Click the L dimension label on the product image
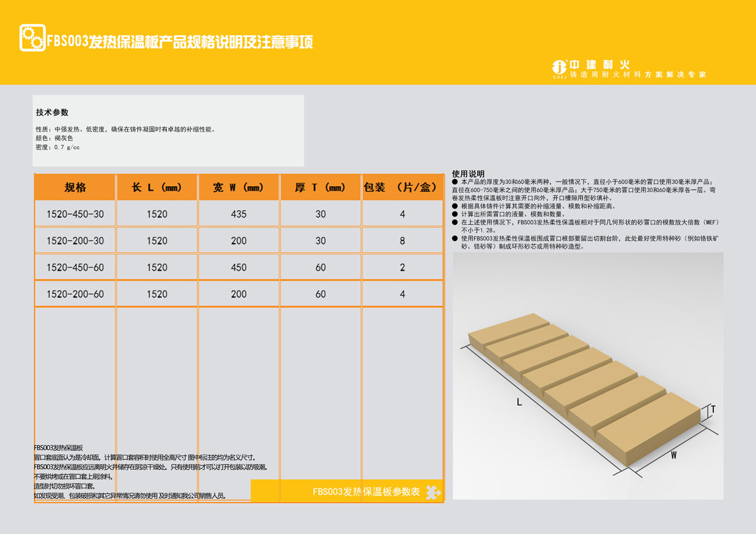Viewport: 756px width, 534px height. pyautogui.click(x=520, y=402)
